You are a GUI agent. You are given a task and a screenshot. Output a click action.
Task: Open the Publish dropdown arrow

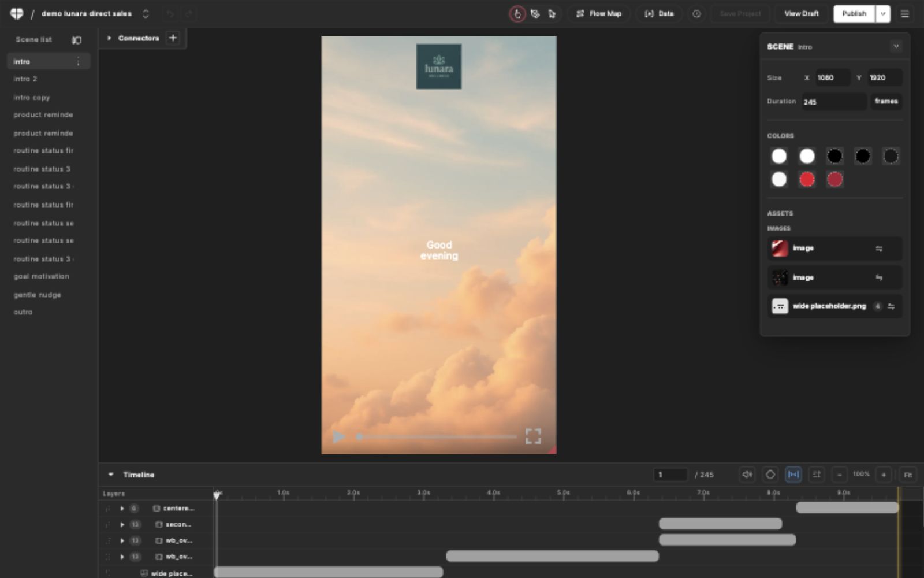point(882,14)
